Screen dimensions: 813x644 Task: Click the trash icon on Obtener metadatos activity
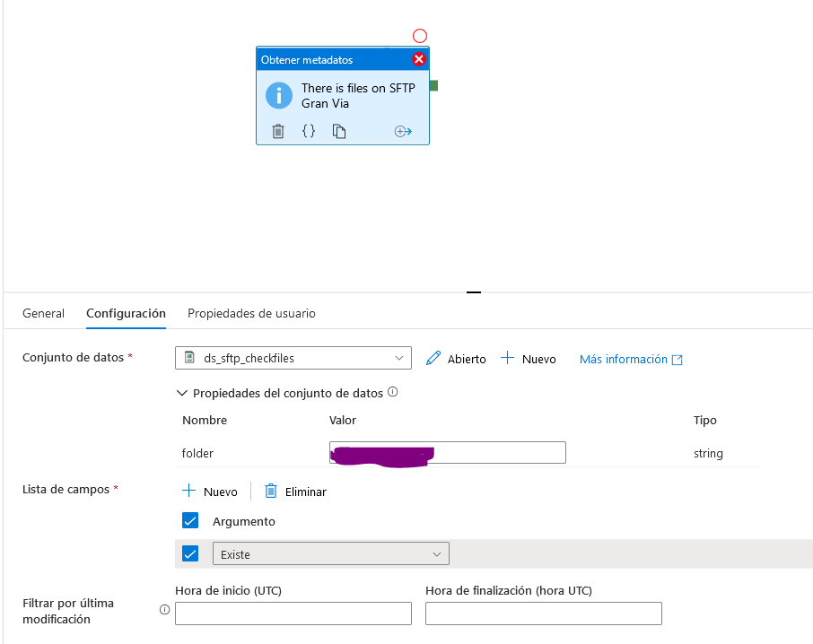(x=278, y=131)
